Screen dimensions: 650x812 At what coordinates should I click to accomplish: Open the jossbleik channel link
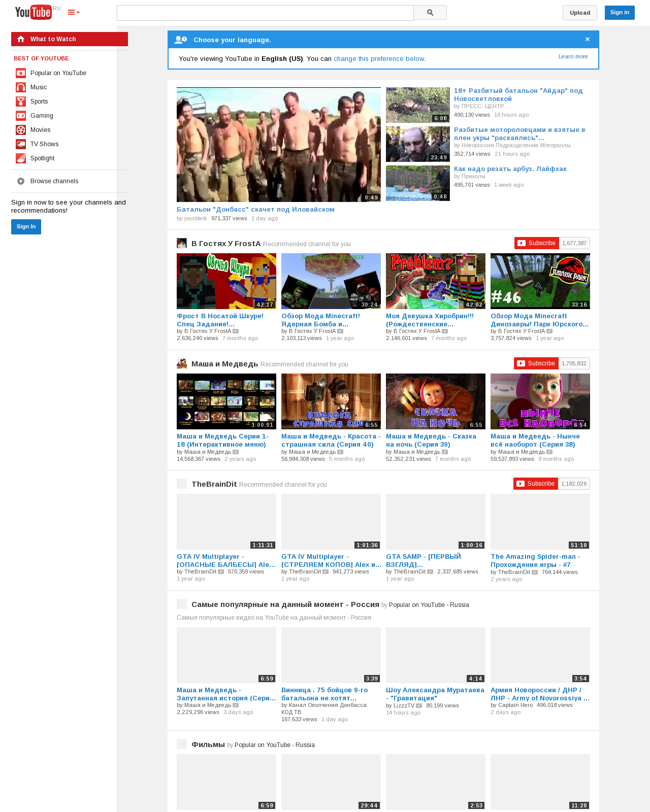196,218
